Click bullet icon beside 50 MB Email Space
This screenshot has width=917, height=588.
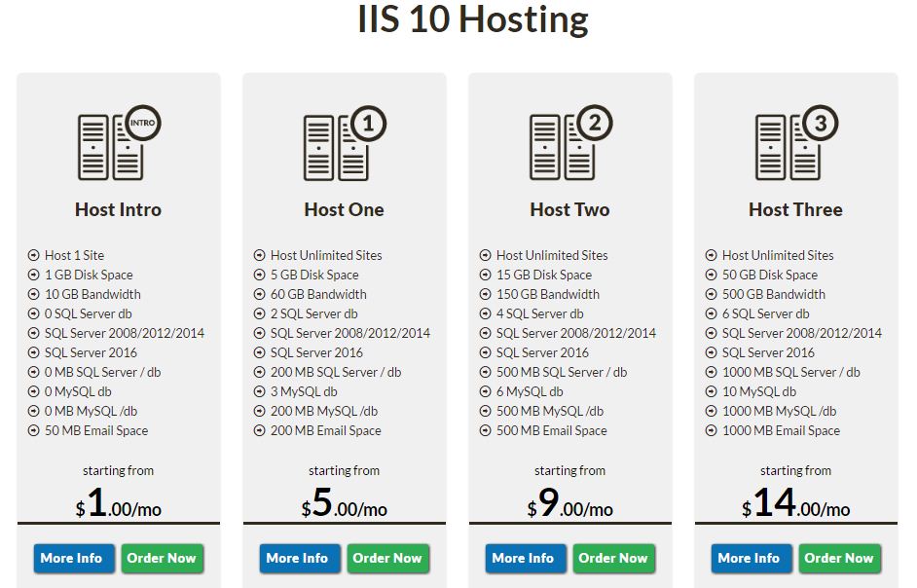point(34,430)
